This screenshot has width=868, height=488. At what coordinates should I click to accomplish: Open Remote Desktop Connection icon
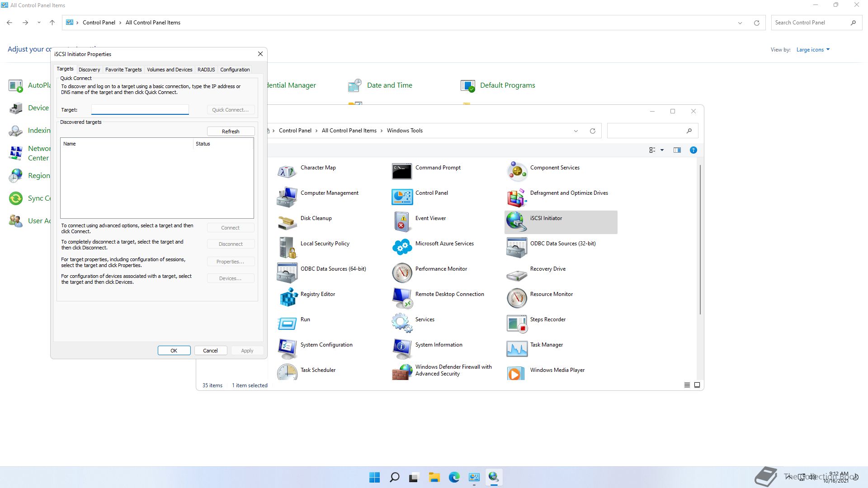[402, 298]
